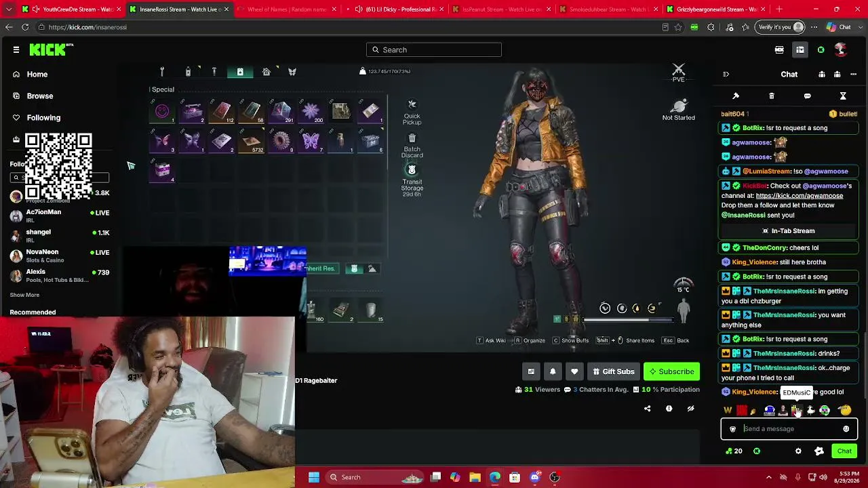The width and height of the screenshot is (868, 488).
Task: Open the Kick hamburger sidebar menu
Action: point(16,49)
